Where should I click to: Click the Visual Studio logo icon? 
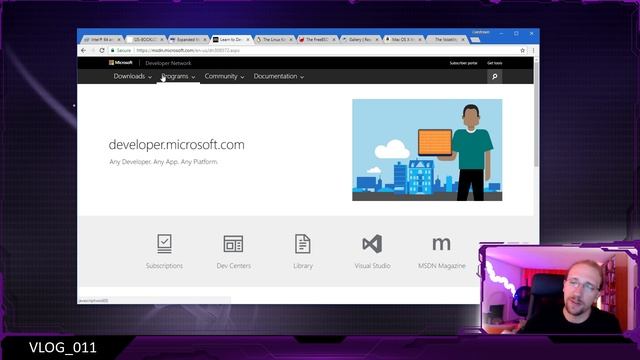[372, 244]
